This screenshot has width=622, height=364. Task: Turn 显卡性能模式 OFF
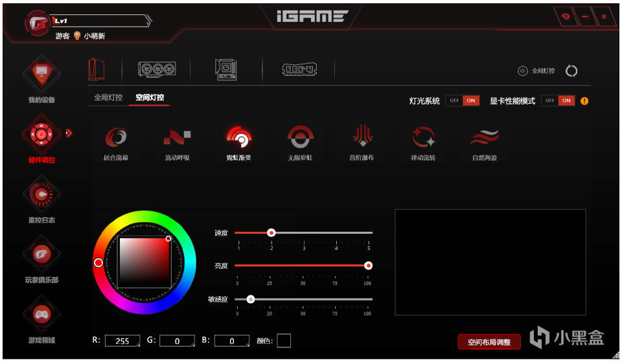tap(550, 100)
